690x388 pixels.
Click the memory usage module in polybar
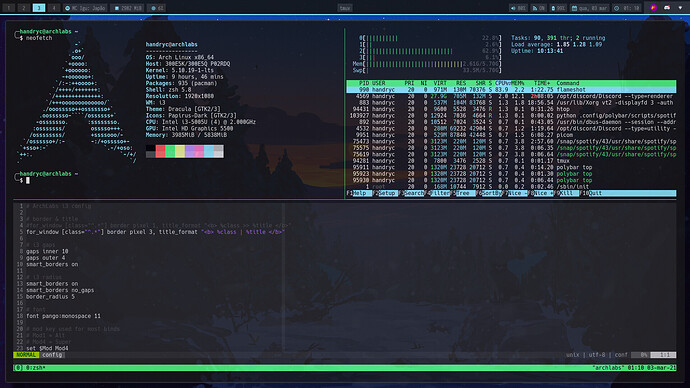tap(128, 8)
